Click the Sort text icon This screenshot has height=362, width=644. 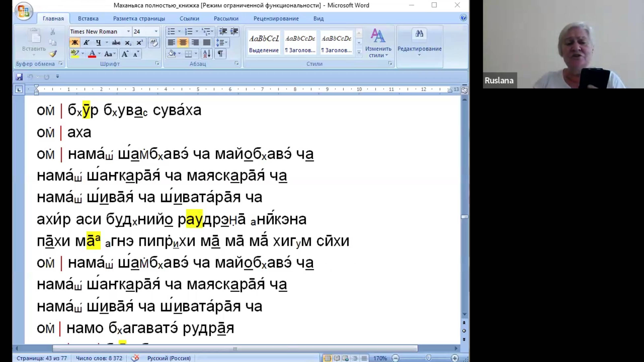click(207, 54)
